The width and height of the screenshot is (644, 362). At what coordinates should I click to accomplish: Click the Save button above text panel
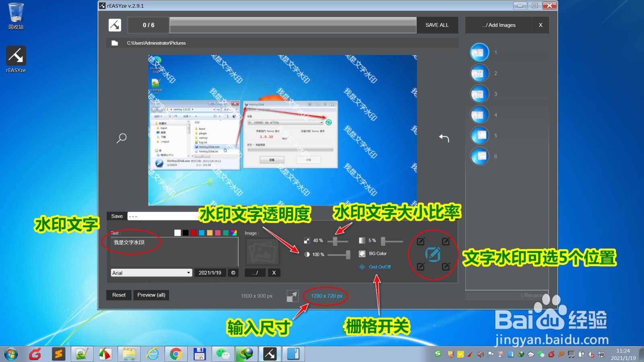click(x=117, y=216)
